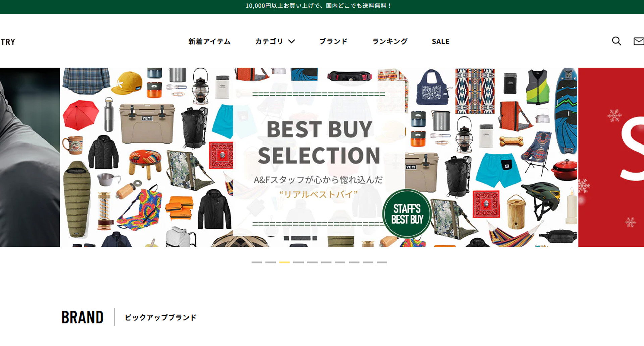The image size is (644, 346).
Task: Click the mail envelope icon
Action: (638, 41)
